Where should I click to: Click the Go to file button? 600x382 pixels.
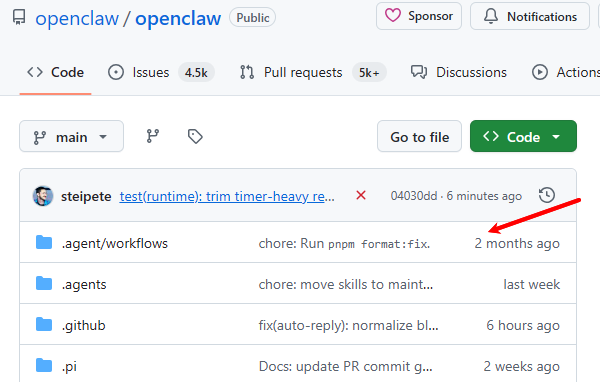point(419,136)
